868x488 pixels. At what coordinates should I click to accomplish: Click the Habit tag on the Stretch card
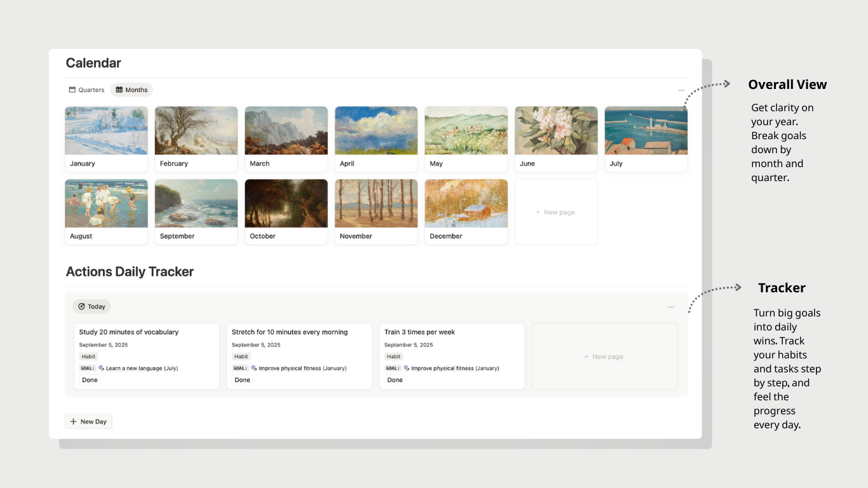click(241, 356)
